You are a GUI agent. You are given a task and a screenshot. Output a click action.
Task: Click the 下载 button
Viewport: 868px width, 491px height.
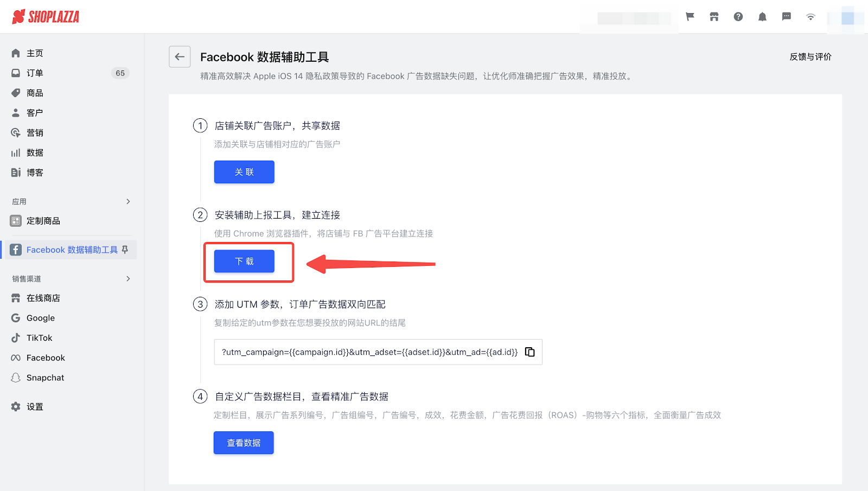[244, 261]
